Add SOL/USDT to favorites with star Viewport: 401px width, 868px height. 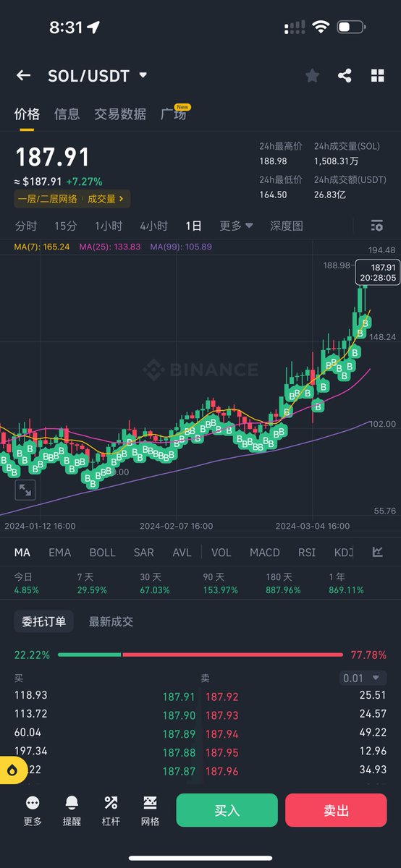point(312,75)
